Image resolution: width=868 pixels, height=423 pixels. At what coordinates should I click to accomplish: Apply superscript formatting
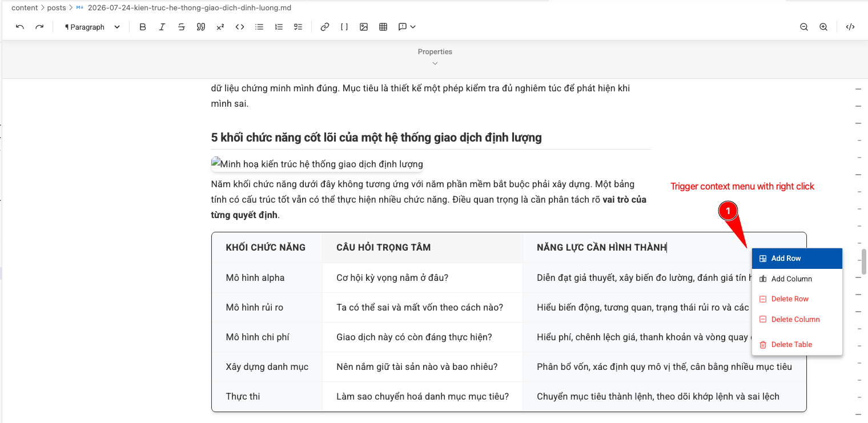pos(220,27)
